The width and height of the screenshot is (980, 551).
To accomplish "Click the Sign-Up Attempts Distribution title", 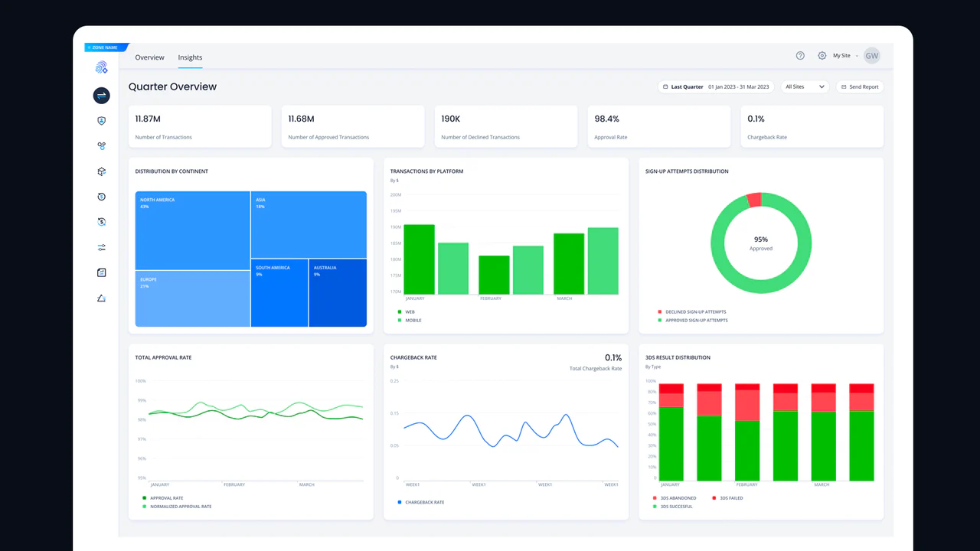I will click(x=687, y=171).
